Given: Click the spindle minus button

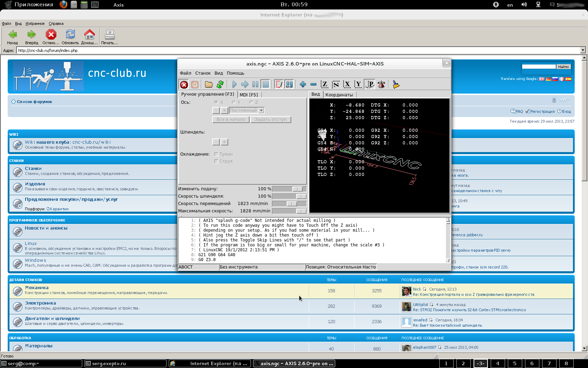Looking at the screenshot, I should (x=216, y=142).
